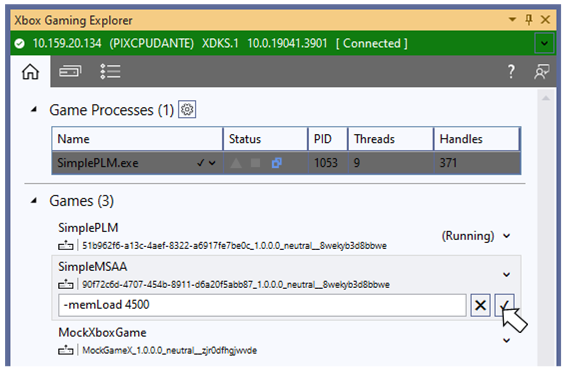Click the SimpleMSAA package icon
This screenshot has width=572, height=384.
66,284
